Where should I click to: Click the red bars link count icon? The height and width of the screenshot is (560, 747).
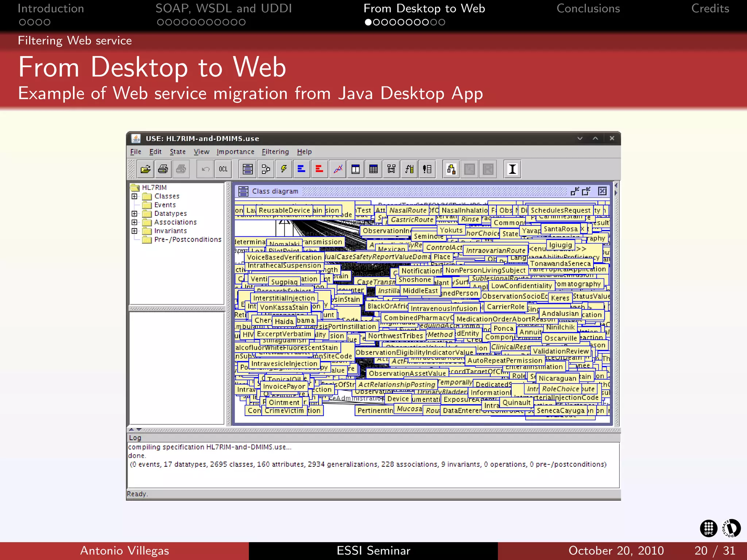(x=319, y=169)
